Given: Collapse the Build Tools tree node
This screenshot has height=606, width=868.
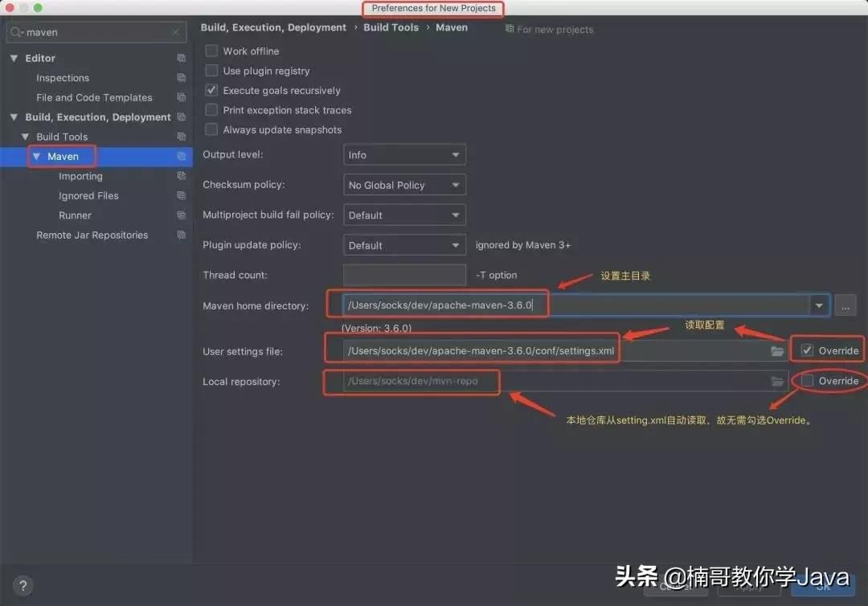Looking at the screenshot, I should click(x=25, y=136).
